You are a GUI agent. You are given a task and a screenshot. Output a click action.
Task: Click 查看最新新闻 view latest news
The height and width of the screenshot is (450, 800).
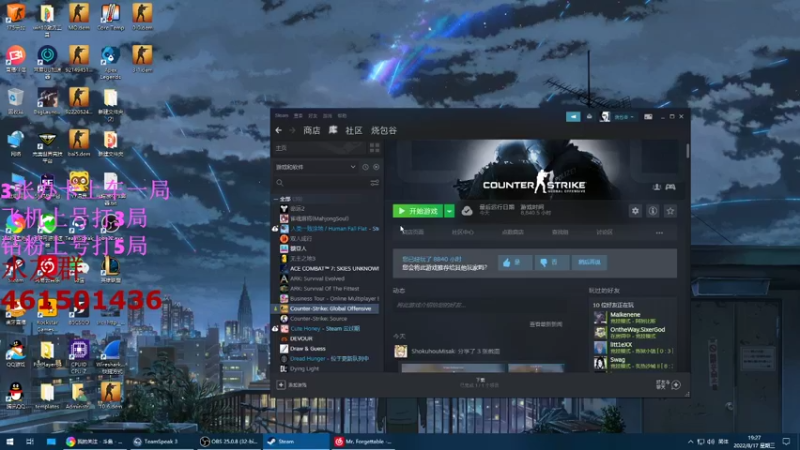(546, 324)
